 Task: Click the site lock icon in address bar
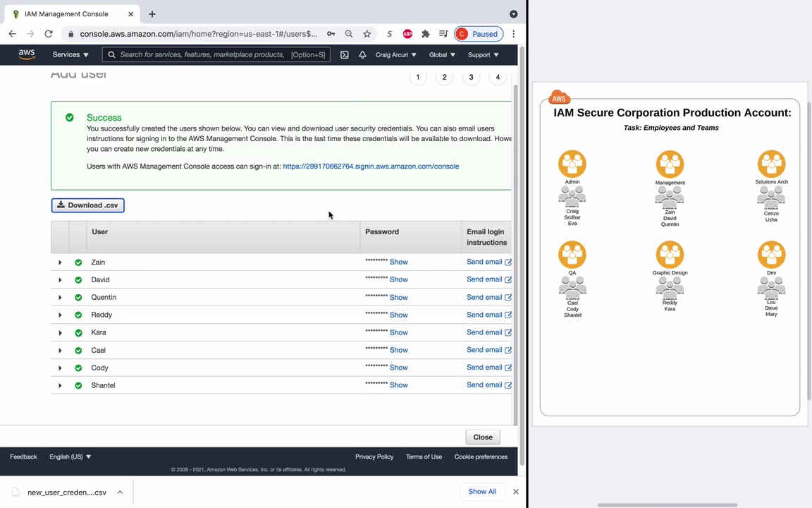[x=71, y=34]
